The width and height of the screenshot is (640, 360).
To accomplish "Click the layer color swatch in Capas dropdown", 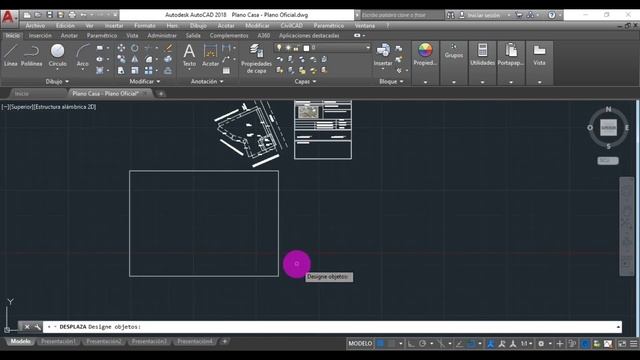I will point(306,48).
